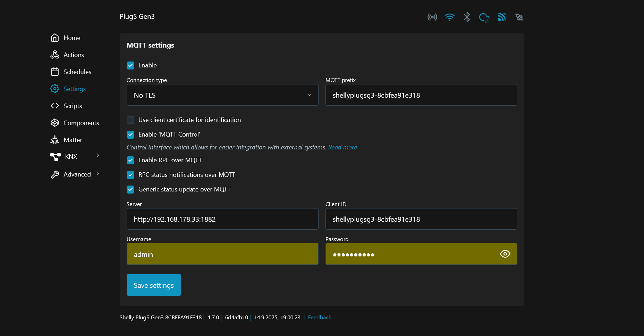Go to Schedules in the sidebar
The image size is (644, 336).
pos(77,72)
